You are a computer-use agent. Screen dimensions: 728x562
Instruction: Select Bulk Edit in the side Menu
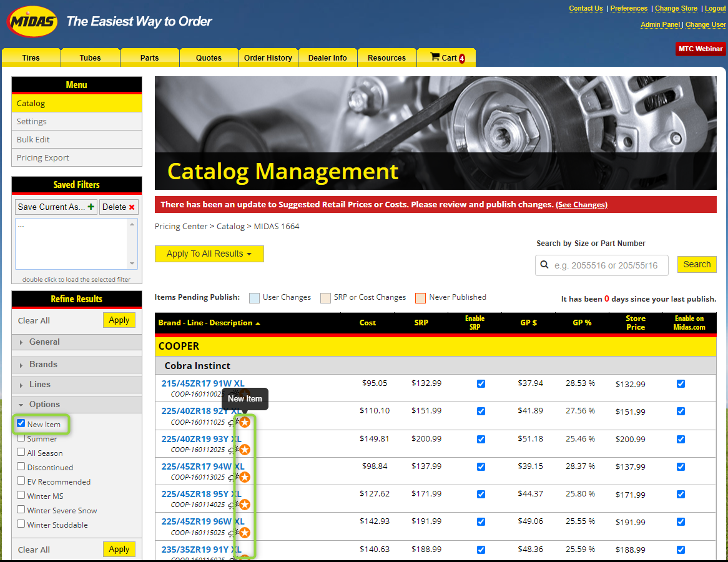tap(77, 139)
